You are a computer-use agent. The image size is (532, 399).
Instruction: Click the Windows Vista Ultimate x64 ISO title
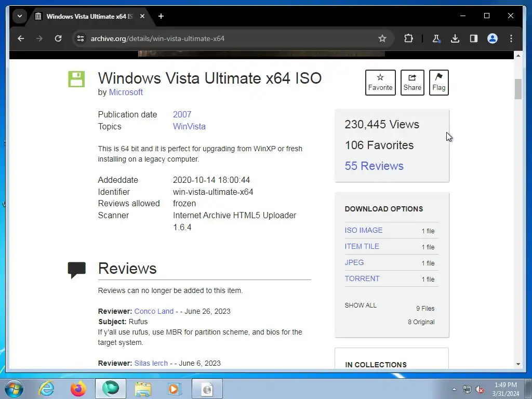(x=210, y=78)
